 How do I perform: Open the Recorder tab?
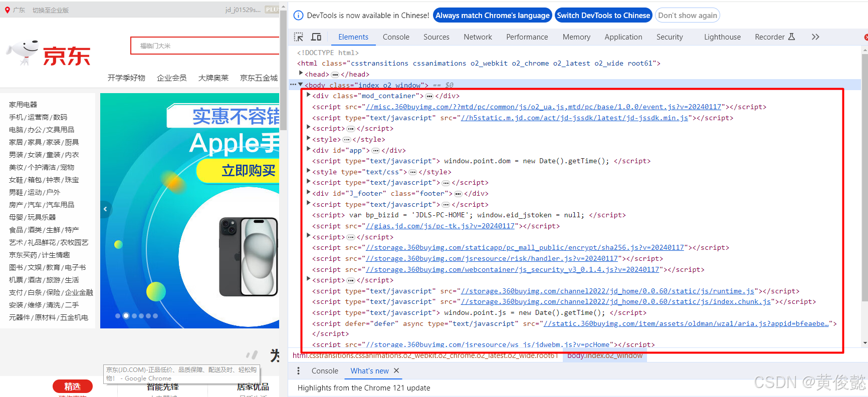(775, 37)
